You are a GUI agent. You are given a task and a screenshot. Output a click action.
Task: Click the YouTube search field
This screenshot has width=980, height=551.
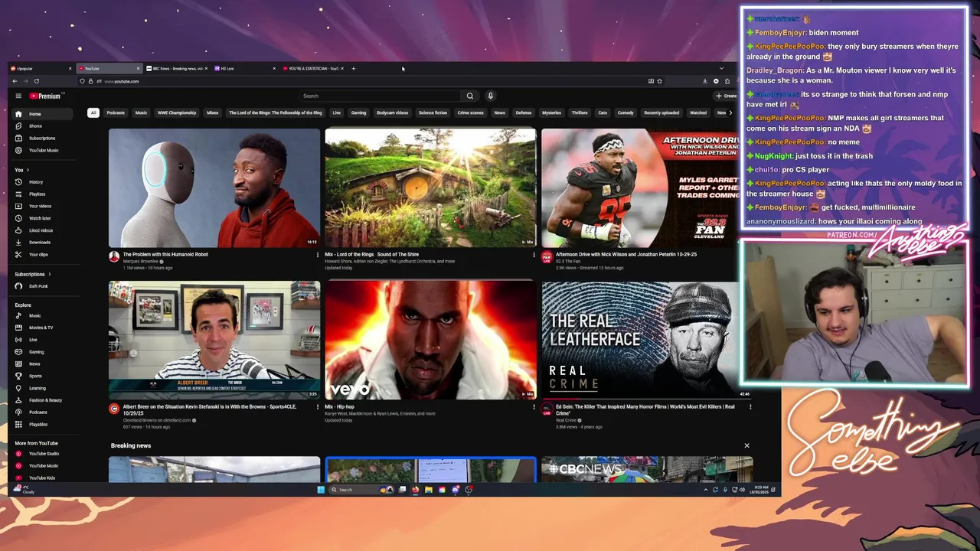click(x=381, y=96)
